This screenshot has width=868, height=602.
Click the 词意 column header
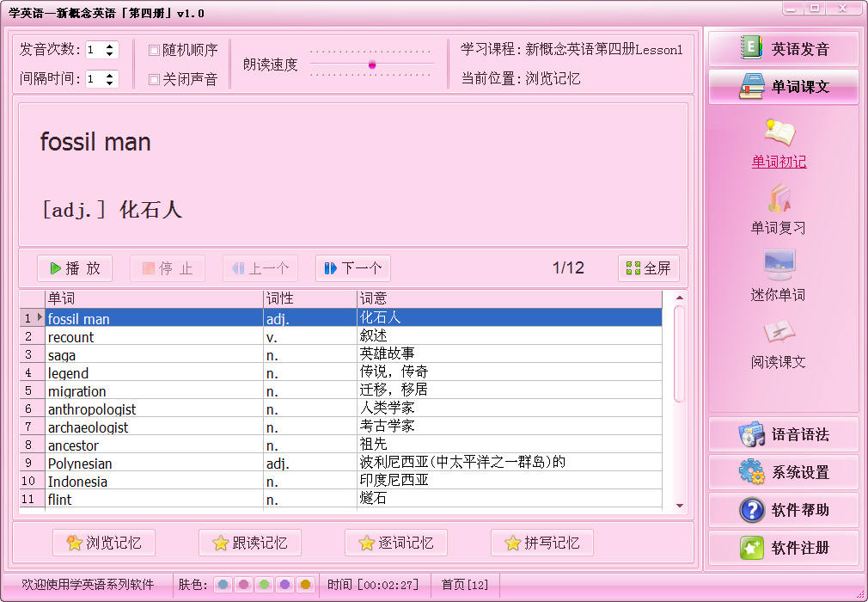coord(510,299)
